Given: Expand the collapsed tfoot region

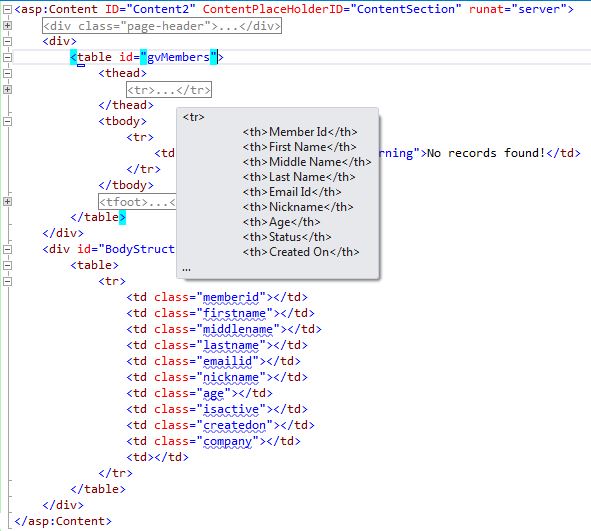Looking at the screenshot, I should coord(8,202).
